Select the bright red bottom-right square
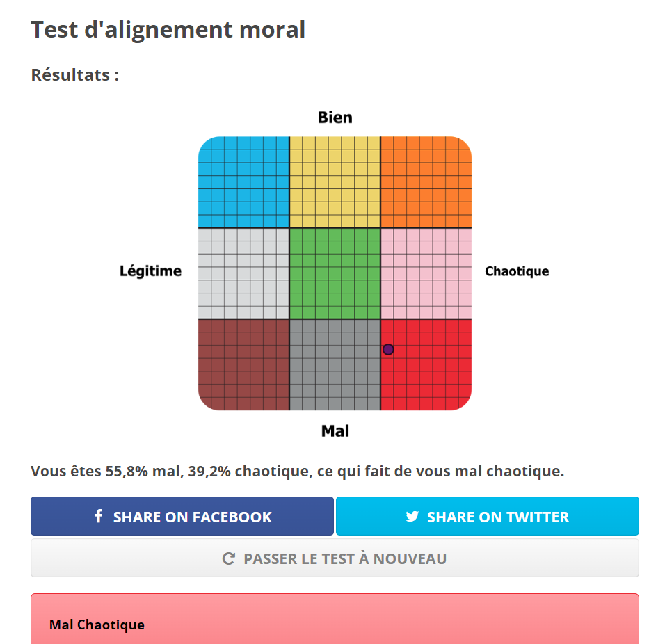Image resolution: width=658 pixels, height=644 pixels. 431,372
